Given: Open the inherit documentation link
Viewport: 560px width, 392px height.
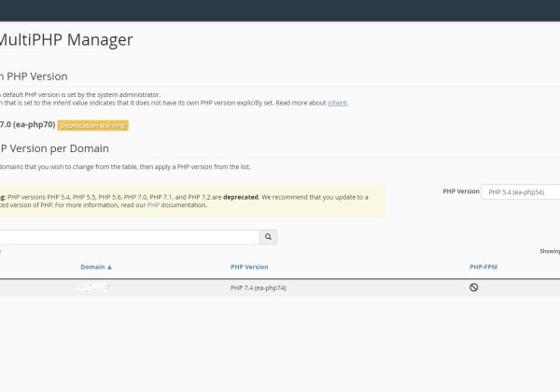Looking at the screenshot, I should point(337,103).
